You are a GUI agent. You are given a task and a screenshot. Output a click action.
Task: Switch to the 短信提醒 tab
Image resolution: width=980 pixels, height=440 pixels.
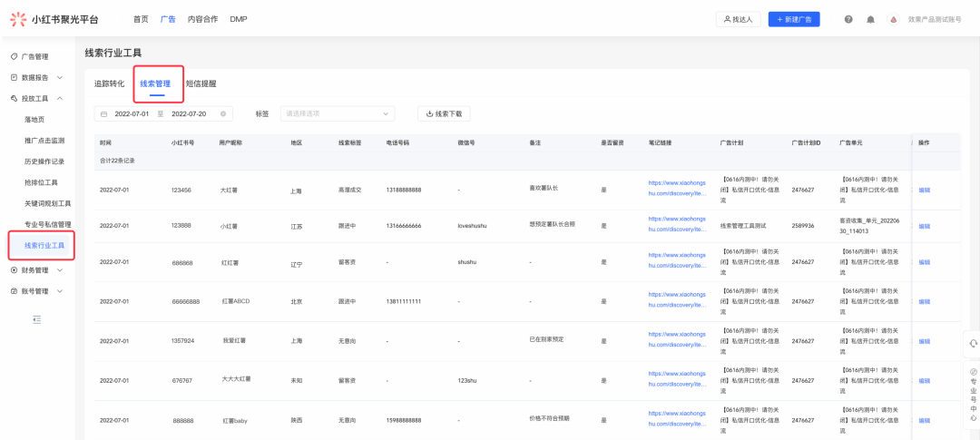(201, 83)
